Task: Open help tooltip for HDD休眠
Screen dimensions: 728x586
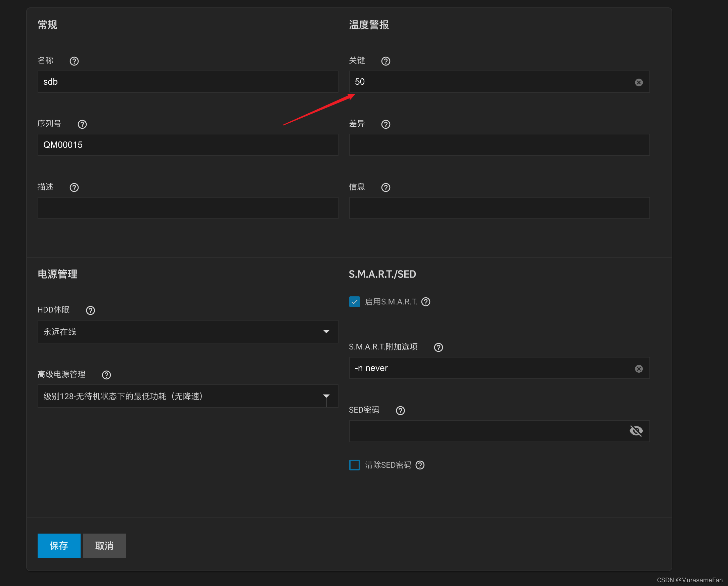Action: pos(90,310)
